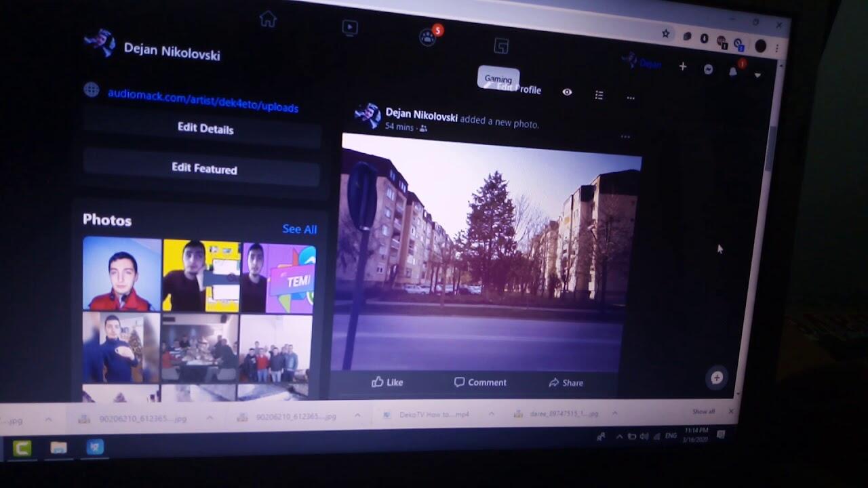Go to the Facebook Home feed icon
This screenshot has height=488, width=868.
pyautogui.click(x=268, y=19)
